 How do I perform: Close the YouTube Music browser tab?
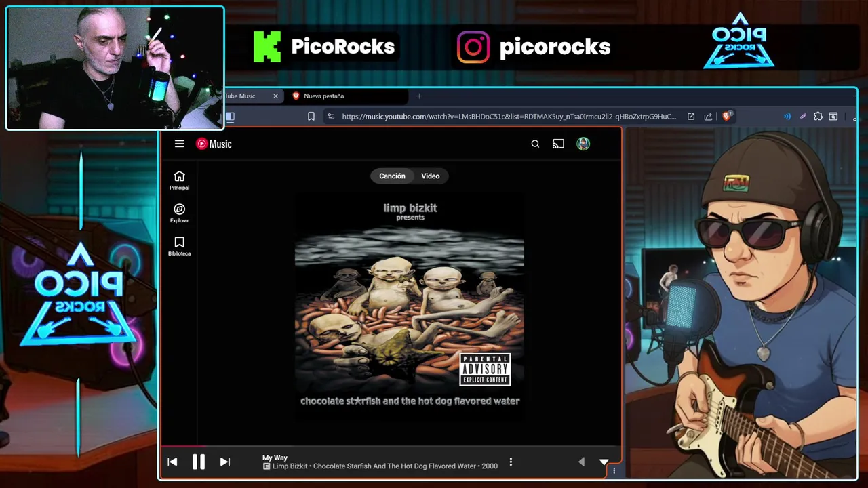click(x=275, y=96)
